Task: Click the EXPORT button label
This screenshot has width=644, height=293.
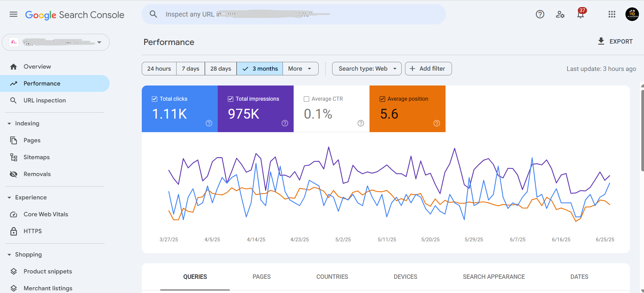Action: pos(621,42)
